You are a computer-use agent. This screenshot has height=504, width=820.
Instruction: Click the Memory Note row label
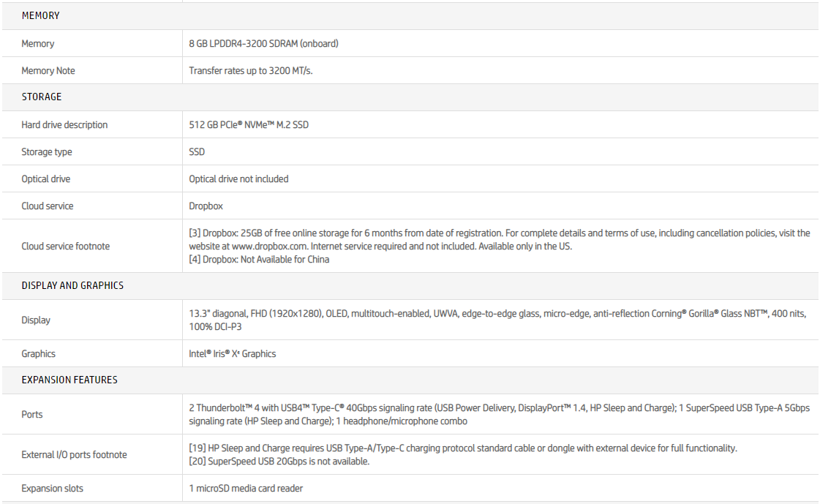pos(48,71)
